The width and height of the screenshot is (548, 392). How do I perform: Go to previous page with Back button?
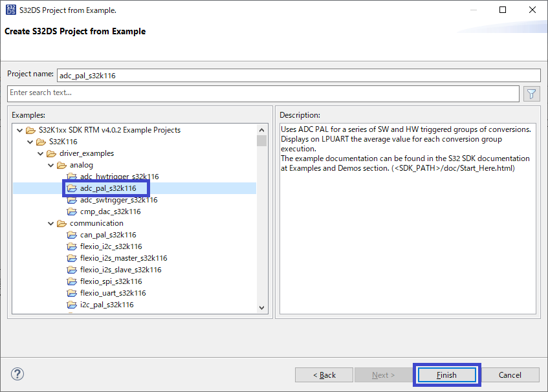click(x=325, y=375)
